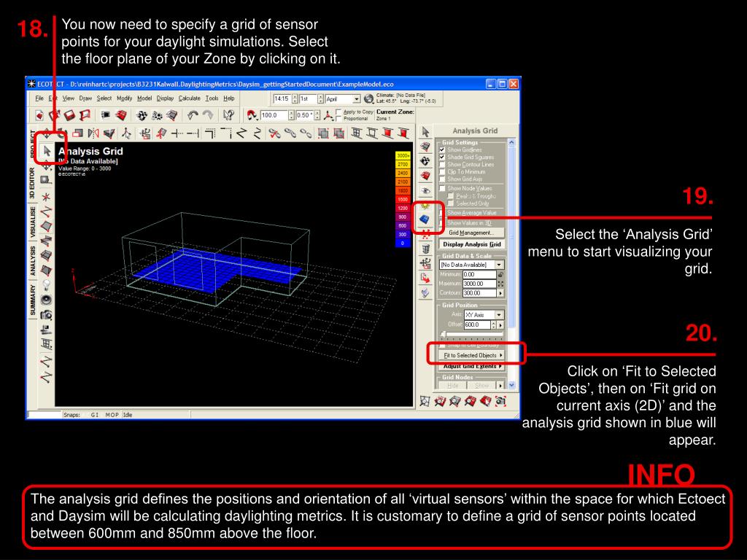Viewport: 747px width, 560px height.
Task: Open the Analysis Grid panel (blue grid icon)
Action: [x=424, y=219]
